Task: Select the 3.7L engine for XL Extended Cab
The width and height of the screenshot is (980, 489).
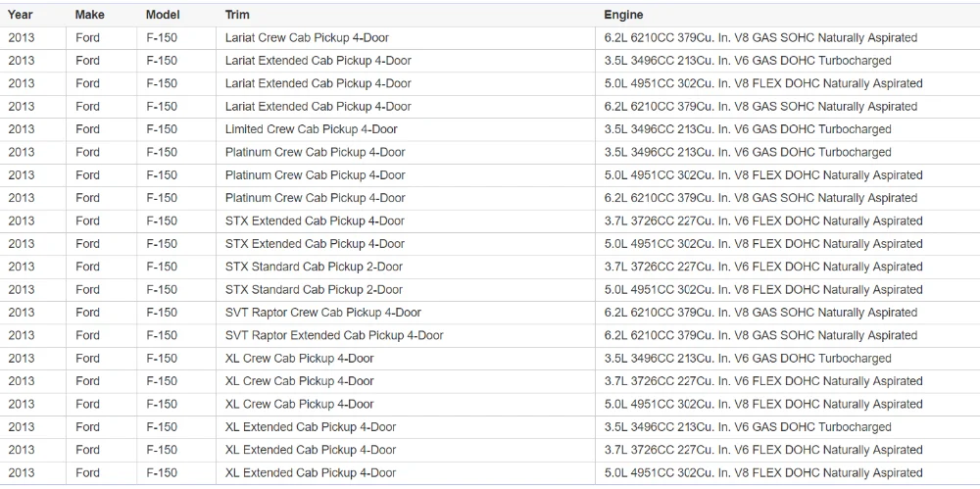Action: [763, 450]
